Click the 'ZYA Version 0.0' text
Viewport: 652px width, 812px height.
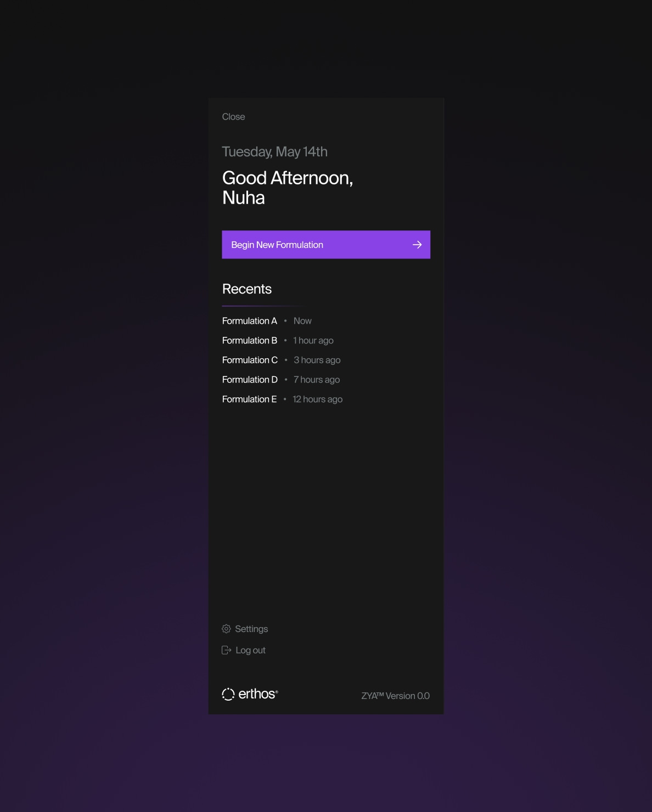pyautogui.click(x=395, y=696)
